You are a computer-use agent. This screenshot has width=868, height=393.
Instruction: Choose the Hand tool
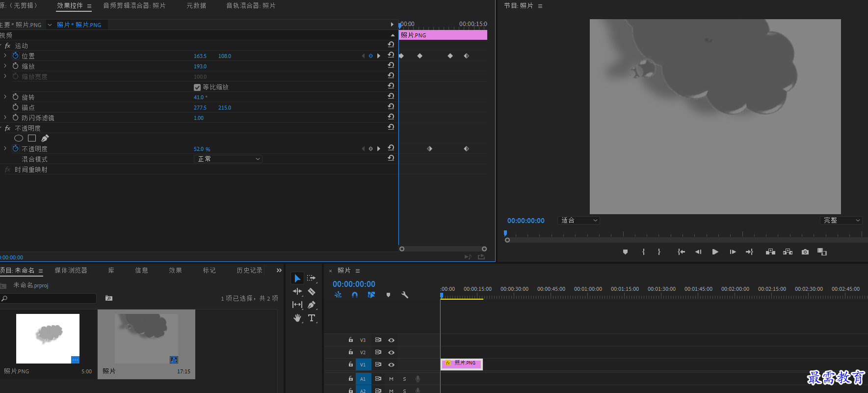297,318
